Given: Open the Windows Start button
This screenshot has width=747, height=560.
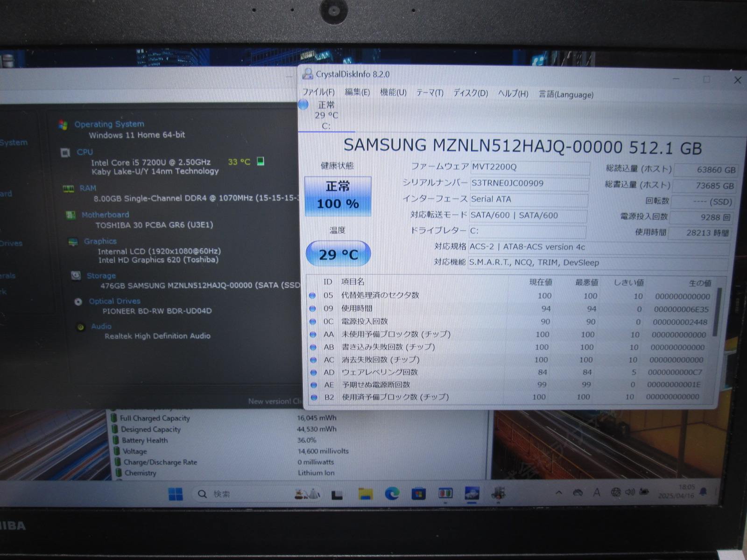Looking at the screenshot, I should coord(176,494).
